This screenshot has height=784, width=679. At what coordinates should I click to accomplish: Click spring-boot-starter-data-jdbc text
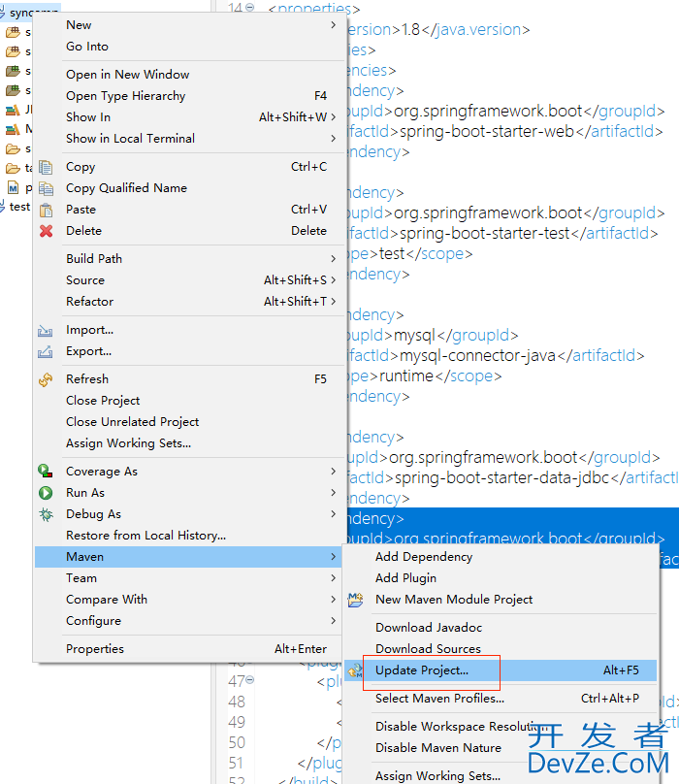point(502,478)
